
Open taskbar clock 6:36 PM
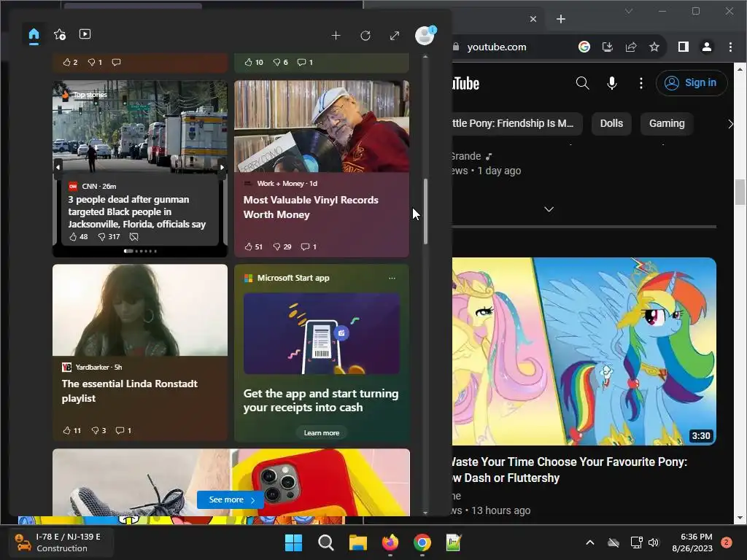pos(692,542)
